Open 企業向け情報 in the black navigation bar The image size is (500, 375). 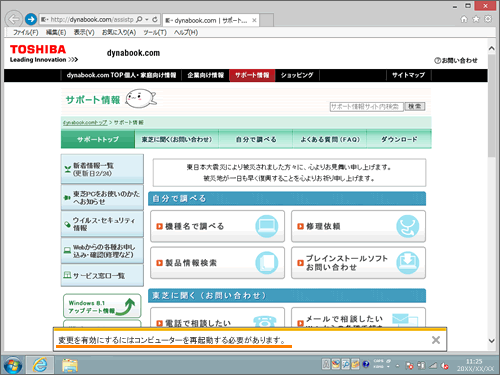tap(205, 75)
